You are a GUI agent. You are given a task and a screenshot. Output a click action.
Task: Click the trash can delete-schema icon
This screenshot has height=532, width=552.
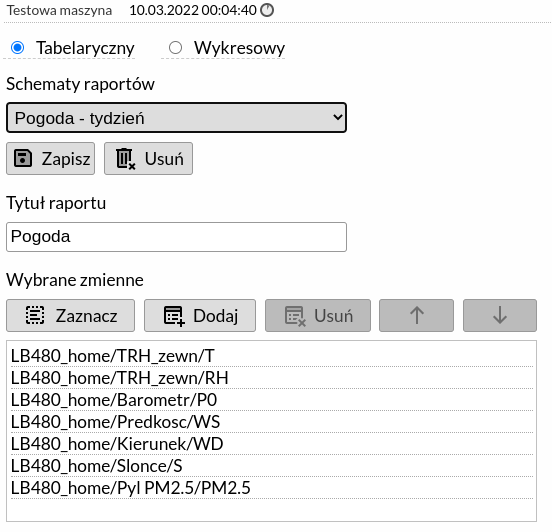pyautogui.click(x=126, y=159)
